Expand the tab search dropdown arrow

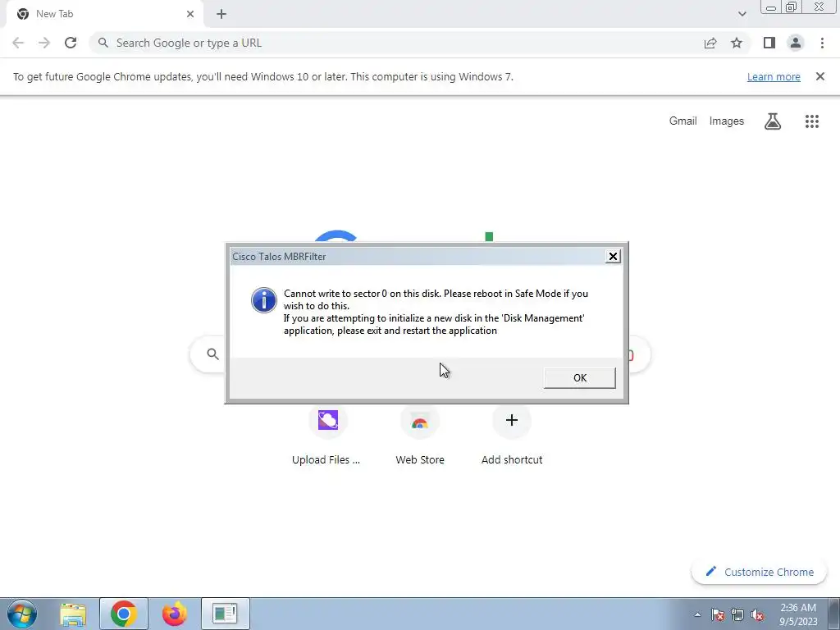click(742, 14)
